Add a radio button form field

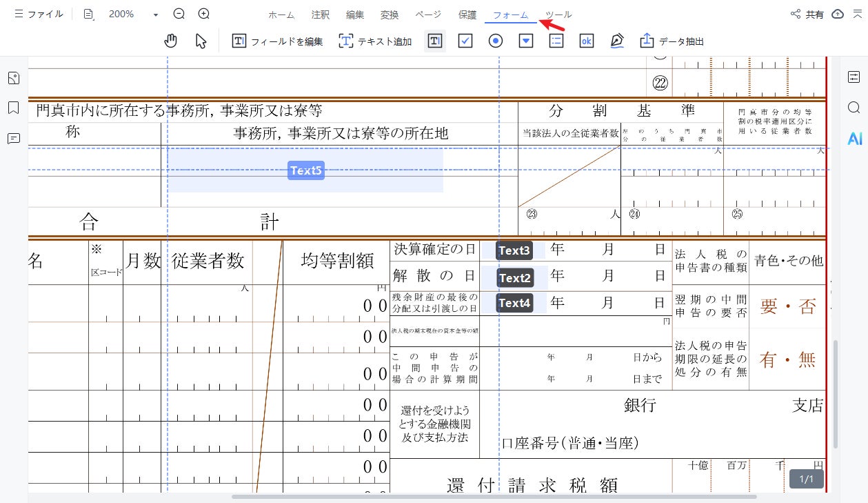[496, 41]
